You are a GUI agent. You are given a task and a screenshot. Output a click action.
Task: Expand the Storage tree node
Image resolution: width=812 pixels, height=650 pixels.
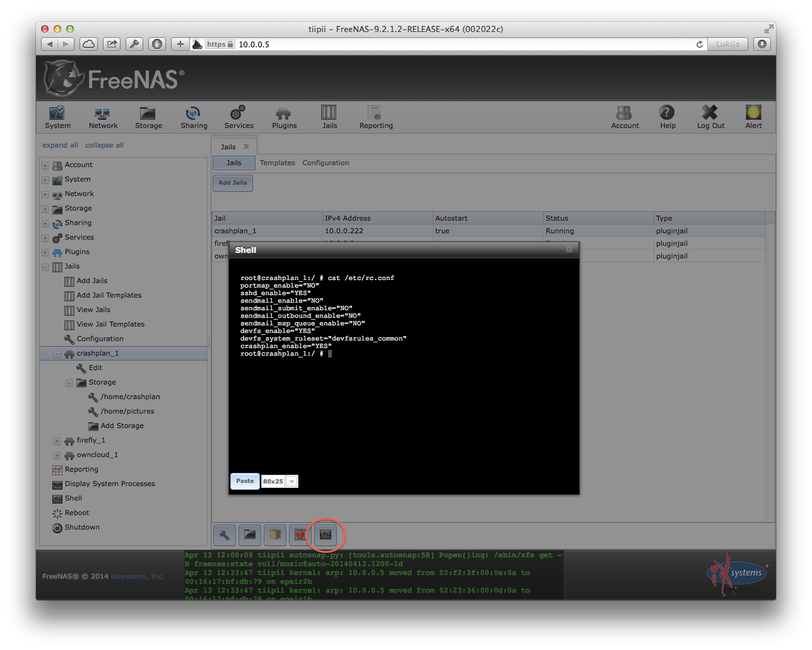click(45, 209)
